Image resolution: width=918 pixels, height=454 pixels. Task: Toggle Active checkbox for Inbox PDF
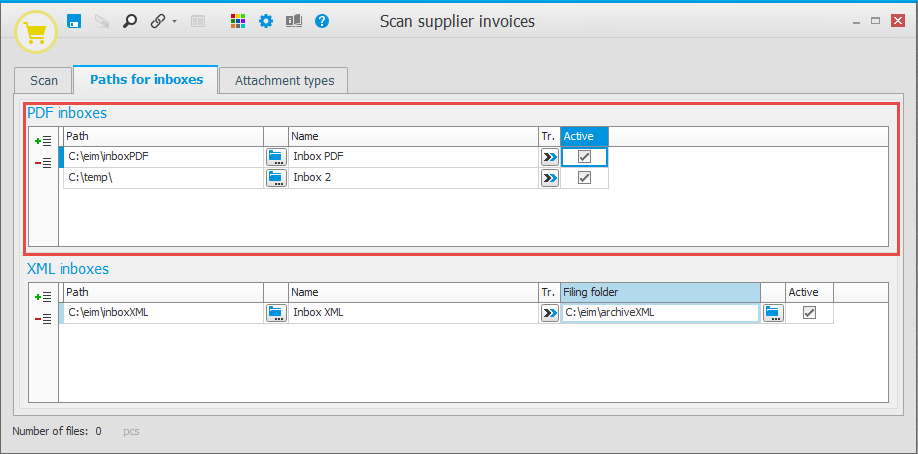click(x=585, y=157)
